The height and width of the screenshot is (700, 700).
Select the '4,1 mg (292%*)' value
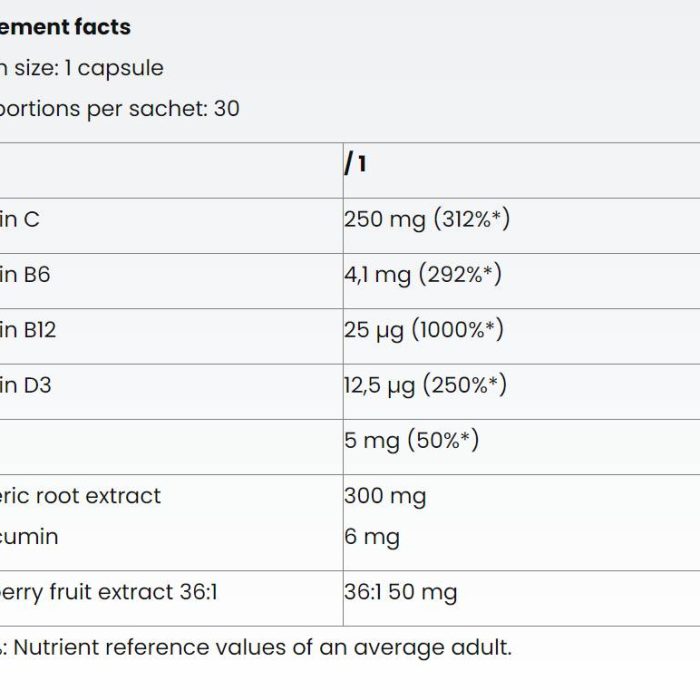(x=423, y=274)
